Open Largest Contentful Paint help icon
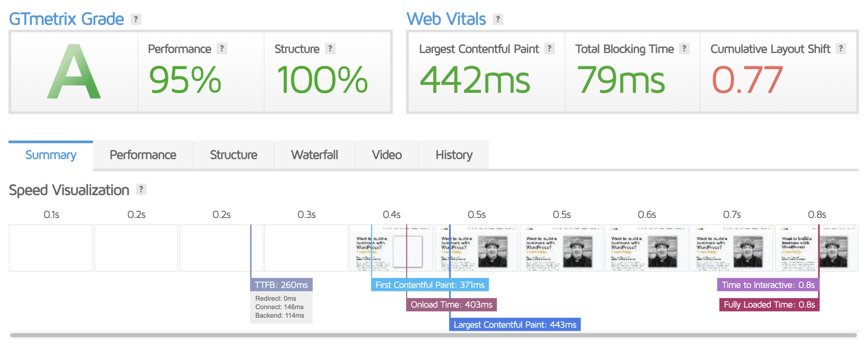Screen dimensions: 868x349 [x=549, y=49]
